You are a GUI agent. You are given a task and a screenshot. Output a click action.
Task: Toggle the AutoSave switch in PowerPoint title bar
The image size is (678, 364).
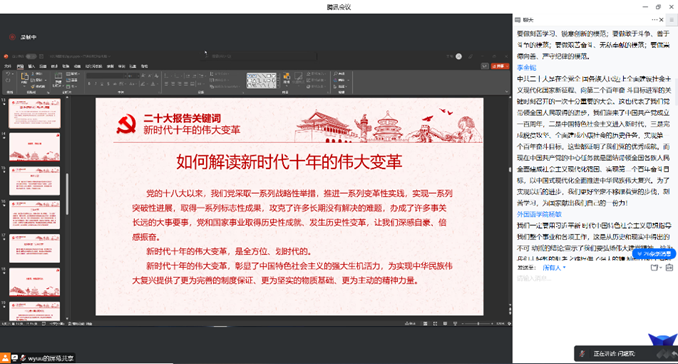pos(31,56)
